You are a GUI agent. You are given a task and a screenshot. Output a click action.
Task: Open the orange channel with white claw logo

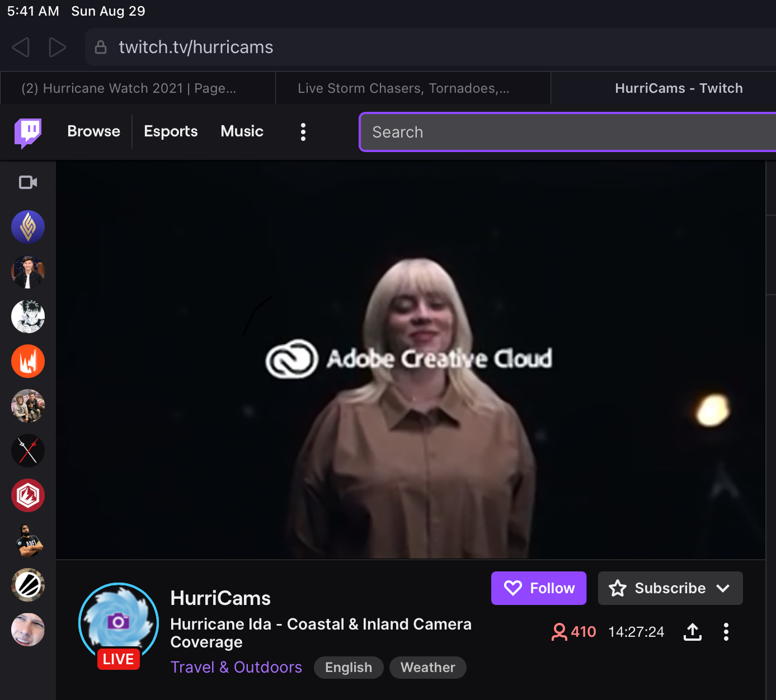click(x=28, y=361)
